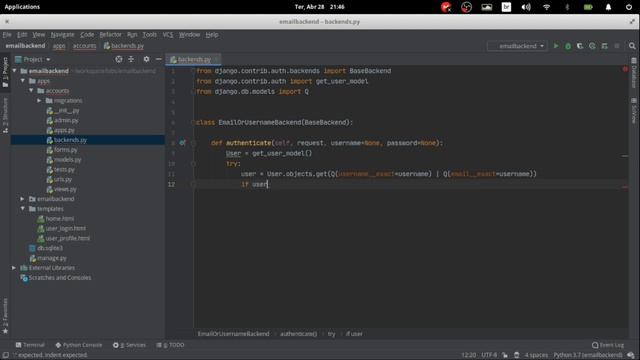Collapse the emailbackend root folder arrow
The height and width of the screenshot is (360, 640).
click(15, 71)
